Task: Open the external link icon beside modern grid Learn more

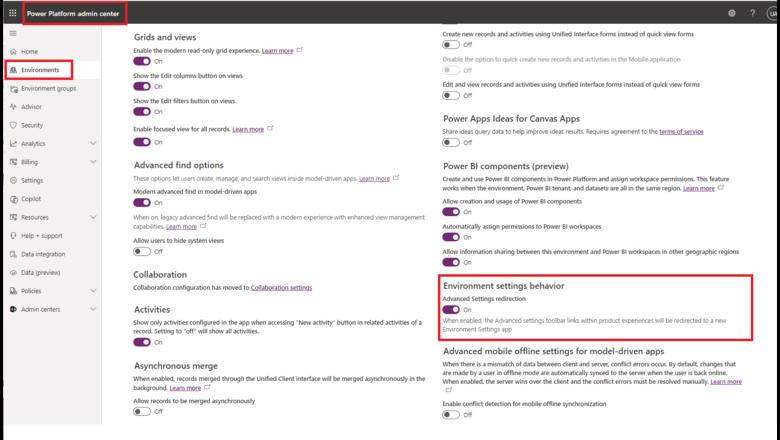Action: [x=299, y=50]
